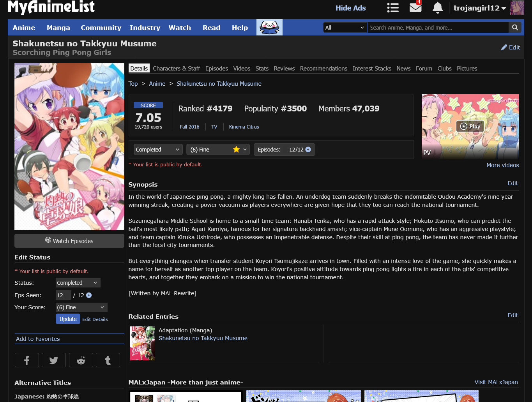Open the messages envelope icon
The image size is (532, 402).
[x=415, y=7]
